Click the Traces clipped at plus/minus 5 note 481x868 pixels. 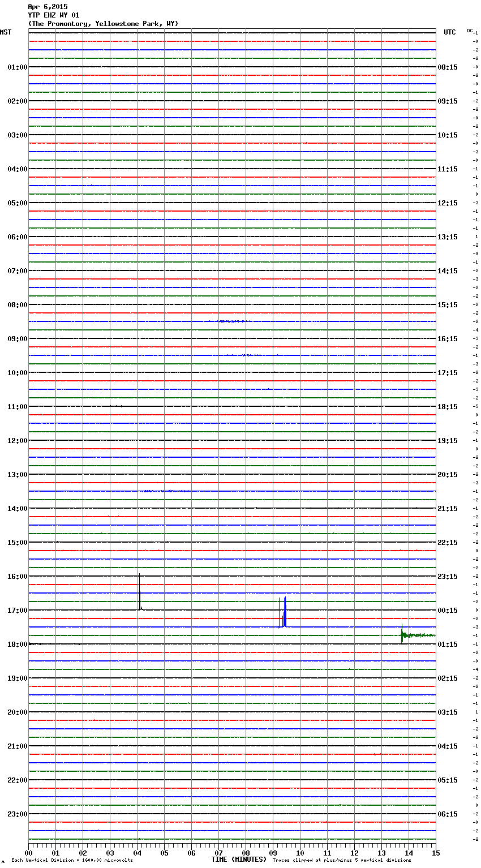click(x=342, y=861)
